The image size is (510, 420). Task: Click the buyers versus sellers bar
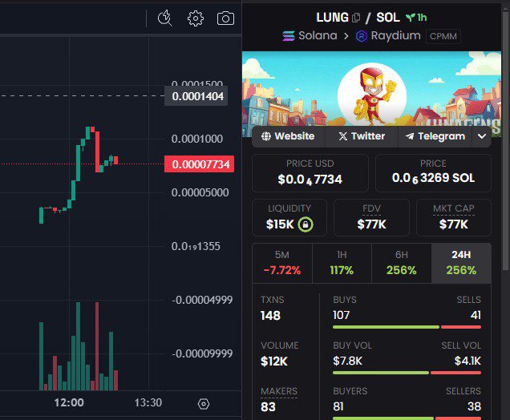click(407, 418)
